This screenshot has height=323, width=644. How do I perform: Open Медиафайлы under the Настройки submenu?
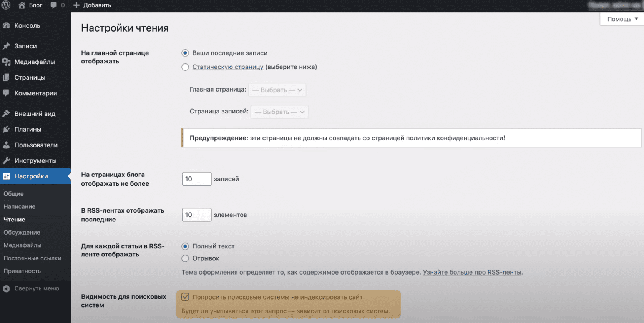tap(22, 245)
